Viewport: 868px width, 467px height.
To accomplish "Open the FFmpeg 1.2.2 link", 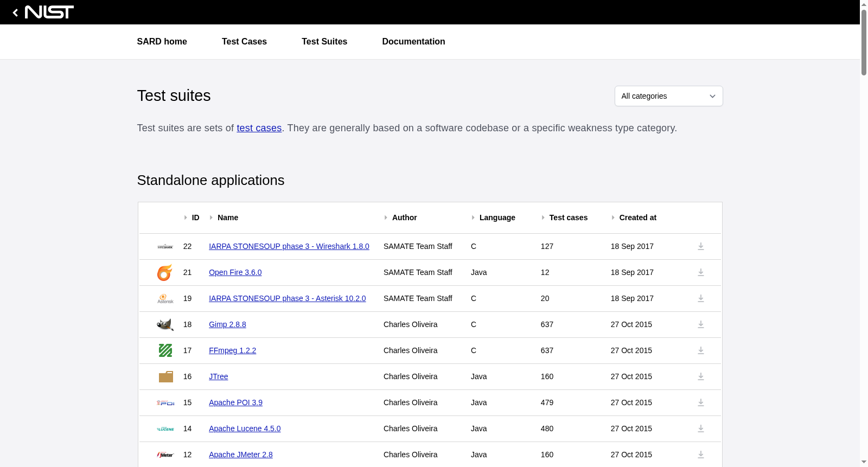I will [232, 350].
